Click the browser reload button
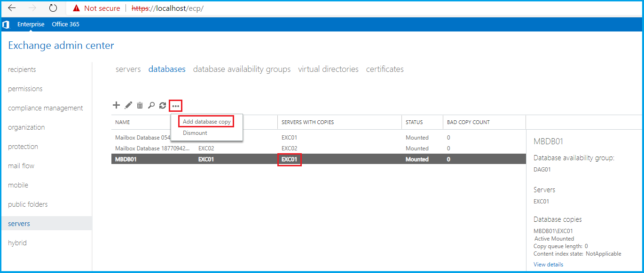This screenshot has width=644, height=273. pyautogui.click(x=53, y=8)
